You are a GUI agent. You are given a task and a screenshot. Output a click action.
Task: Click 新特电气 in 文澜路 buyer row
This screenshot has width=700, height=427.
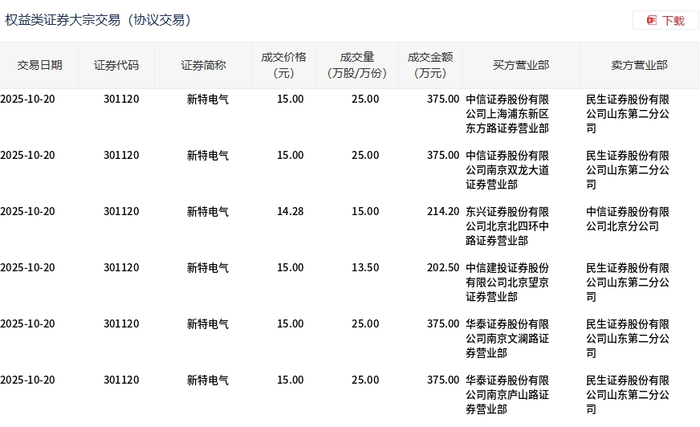pos(208,324)
